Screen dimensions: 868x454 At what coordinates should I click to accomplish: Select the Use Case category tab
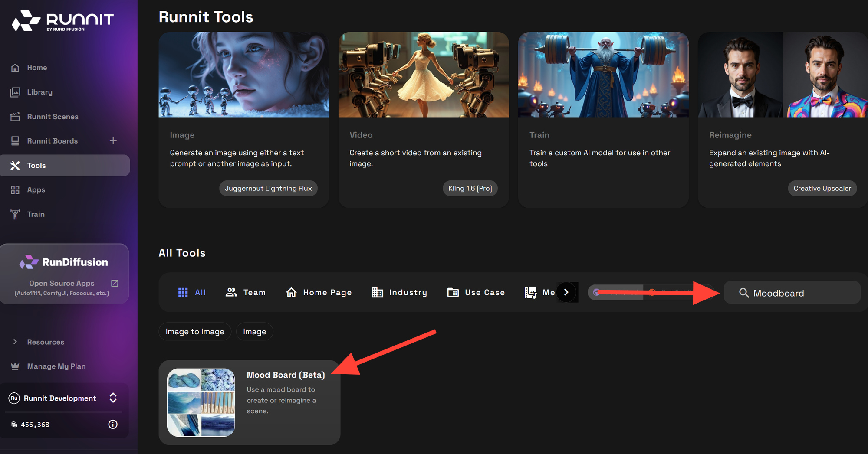pyautogui.click(x=476, y=292)
